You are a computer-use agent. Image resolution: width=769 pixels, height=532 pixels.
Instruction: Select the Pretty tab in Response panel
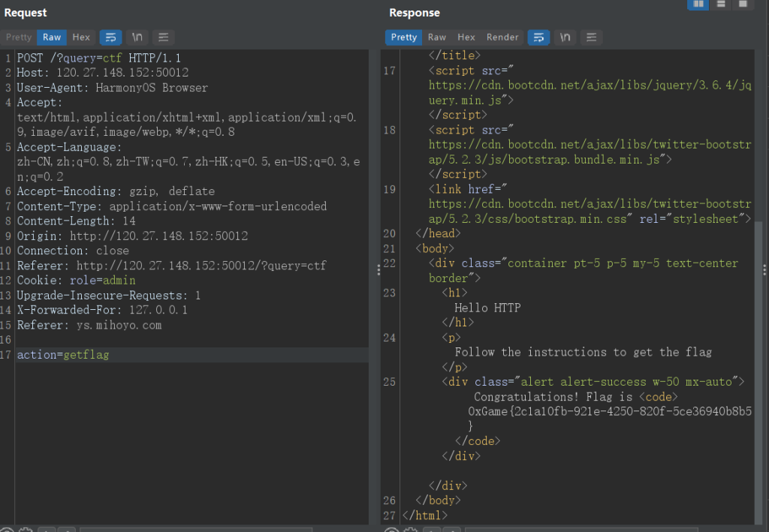403,38
